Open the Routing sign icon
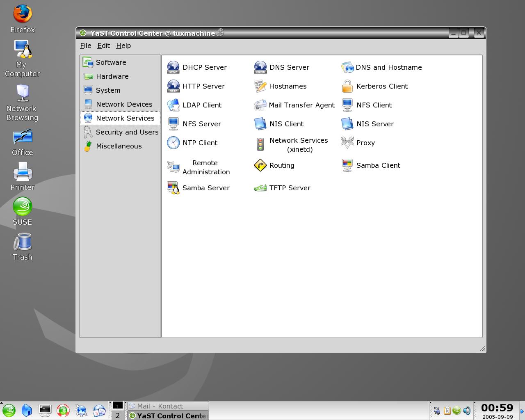The width and height of the screenshot is (525, 420). [260, 165]
